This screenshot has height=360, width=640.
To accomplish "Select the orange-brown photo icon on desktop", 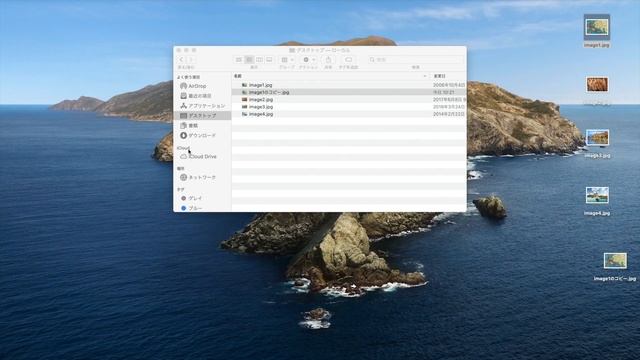I will 597,85.
